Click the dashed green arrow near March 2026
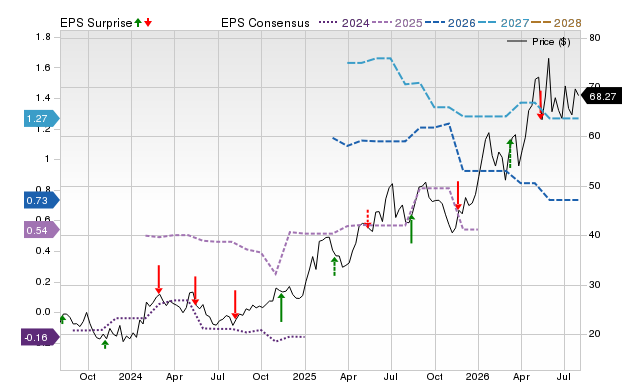Viewport: 640px width, 382px height. coord(510,153)
